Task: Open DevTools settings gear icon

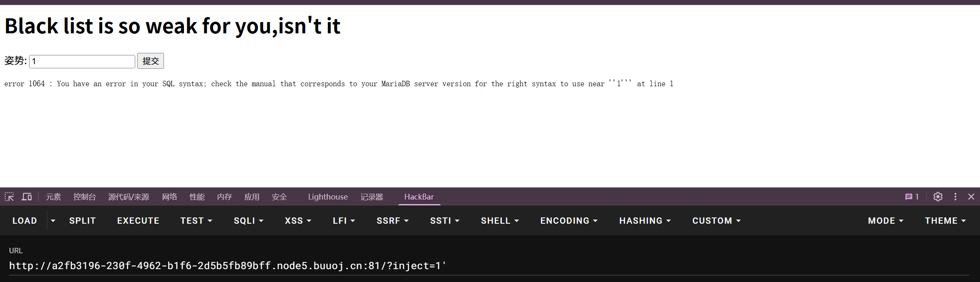Action: pyautogui.click(x=938, y=197)
